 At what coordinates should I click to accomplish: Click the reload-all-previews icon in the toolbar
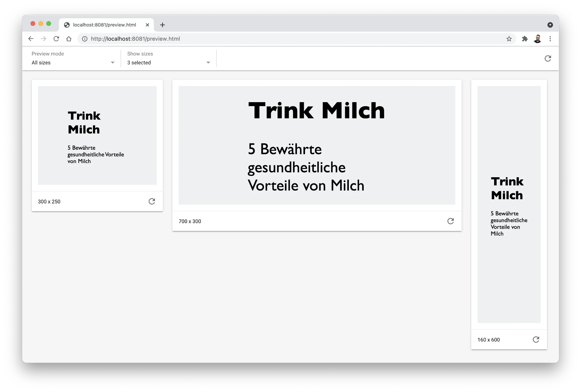(x=548, y=59)
